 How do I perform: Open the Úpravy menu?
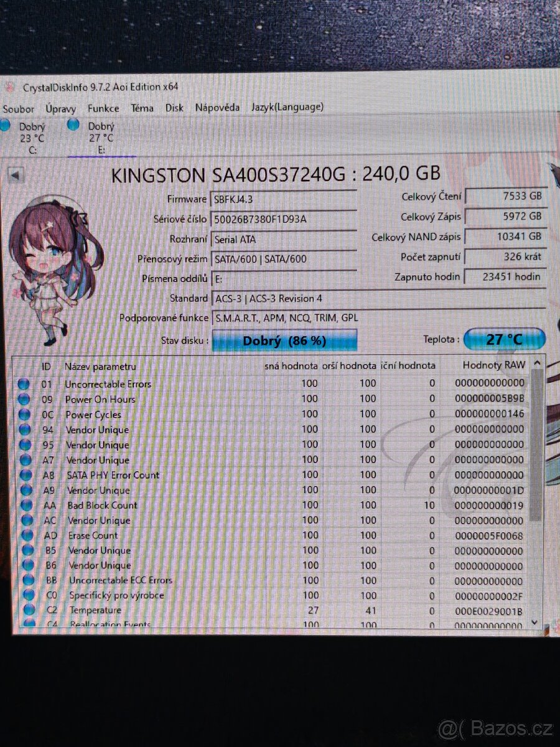[x=61, y=108]
